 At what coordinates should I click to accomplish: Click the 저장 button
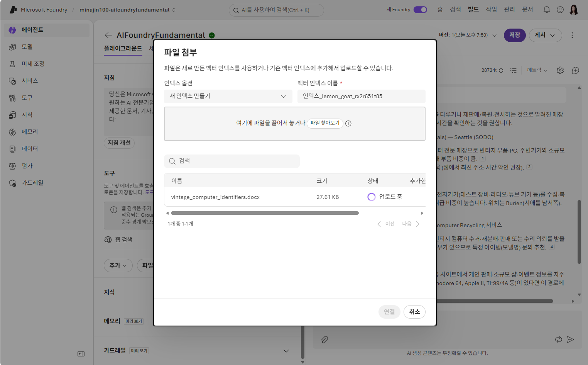[515, 35]
